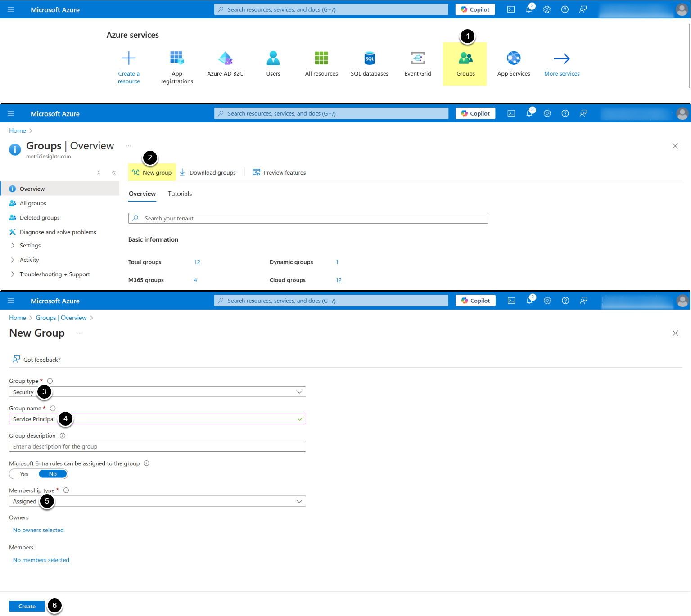Select All groups in the sidebar menu
Image resolution: width=691 pixels, height=616 pixels.
click(33, 203)
